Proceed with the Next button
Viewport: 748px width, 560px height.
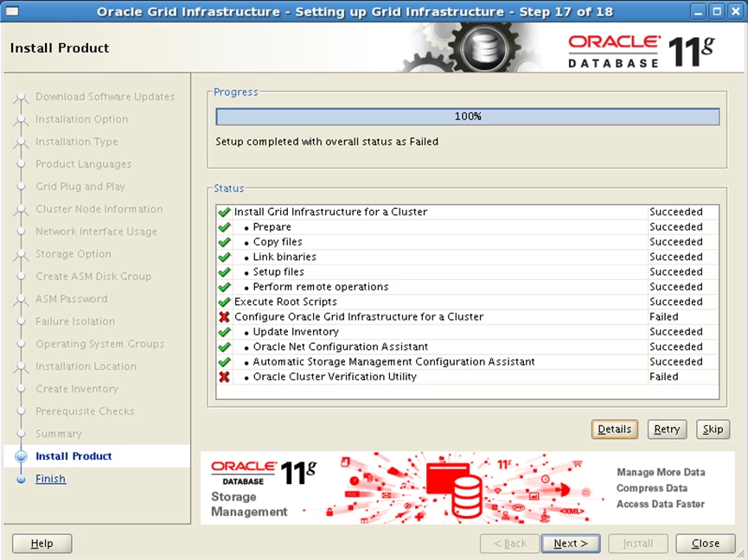(571, 544)
